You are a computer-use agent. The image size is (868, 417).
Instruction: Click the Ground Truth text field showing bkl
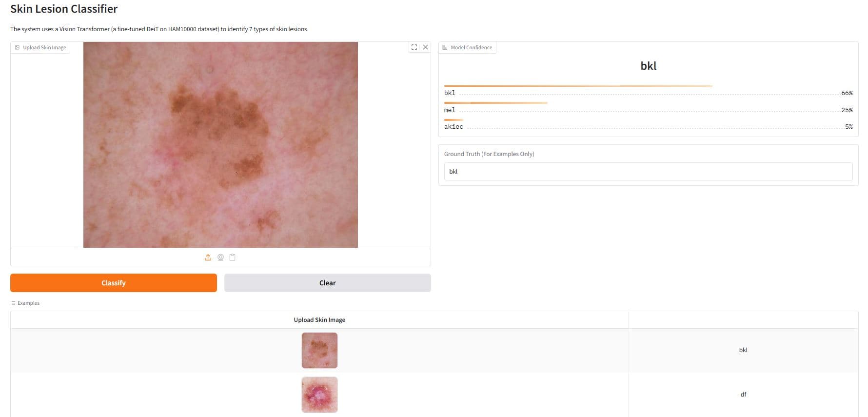tap(648, 172)
